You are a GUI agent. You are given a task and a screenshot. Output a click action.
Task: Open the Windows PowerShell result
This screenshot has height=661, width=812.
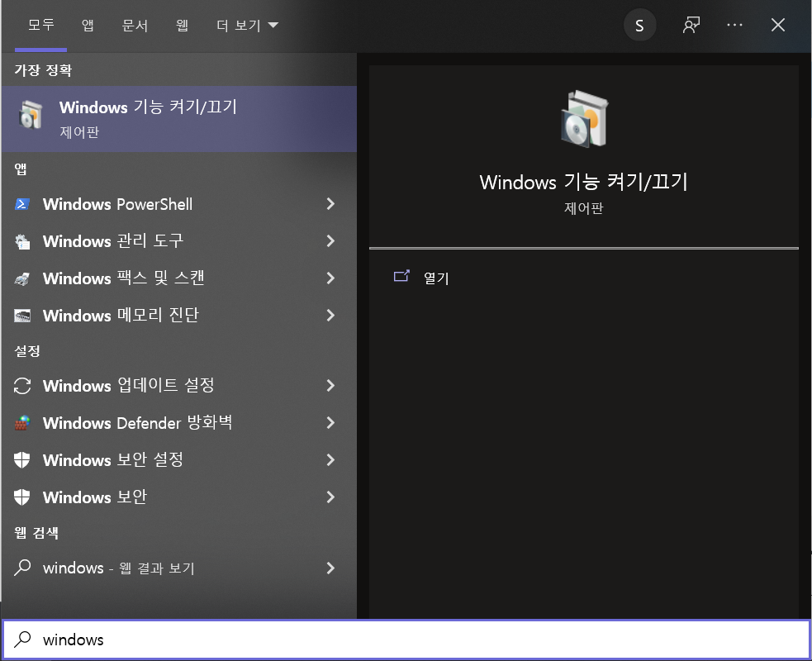179,204
